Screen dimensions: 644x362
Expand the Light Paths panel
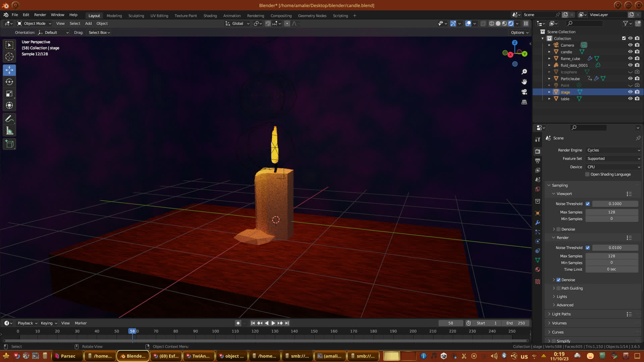tap(561, 314)
